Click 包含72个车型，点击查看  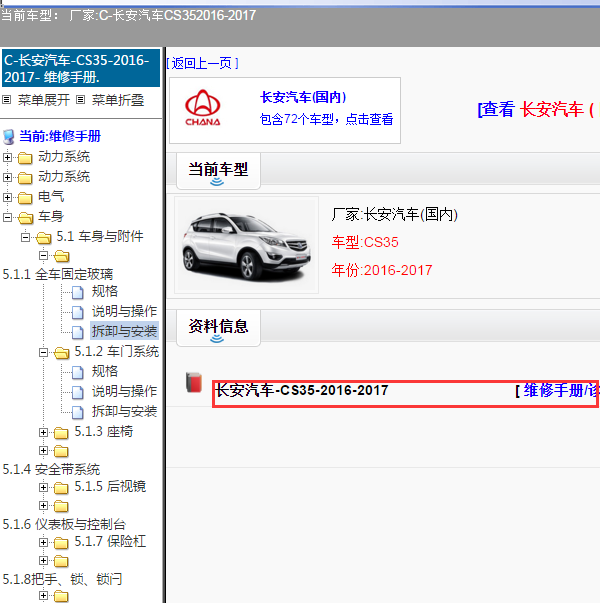[327, 119]
